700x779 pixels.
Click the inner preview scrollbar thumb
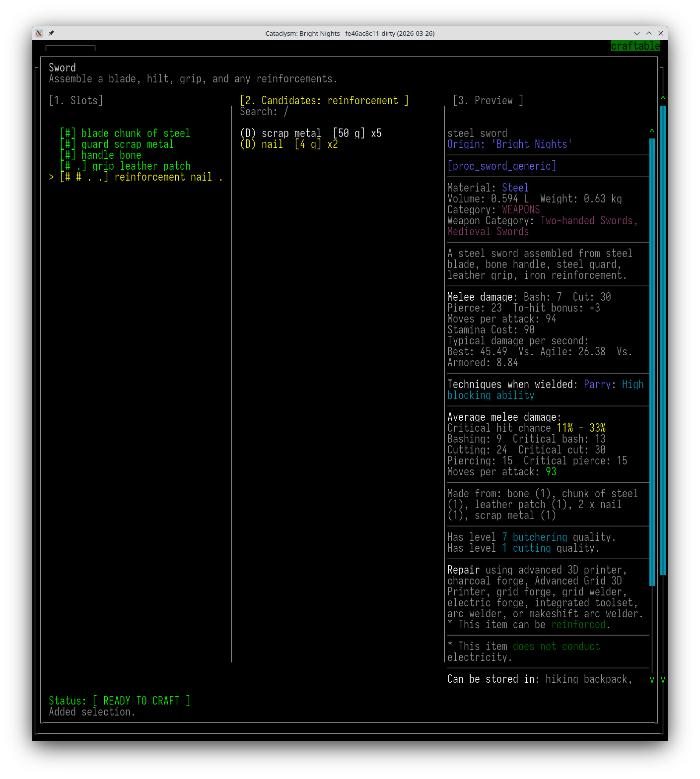(x=652, y=362)
